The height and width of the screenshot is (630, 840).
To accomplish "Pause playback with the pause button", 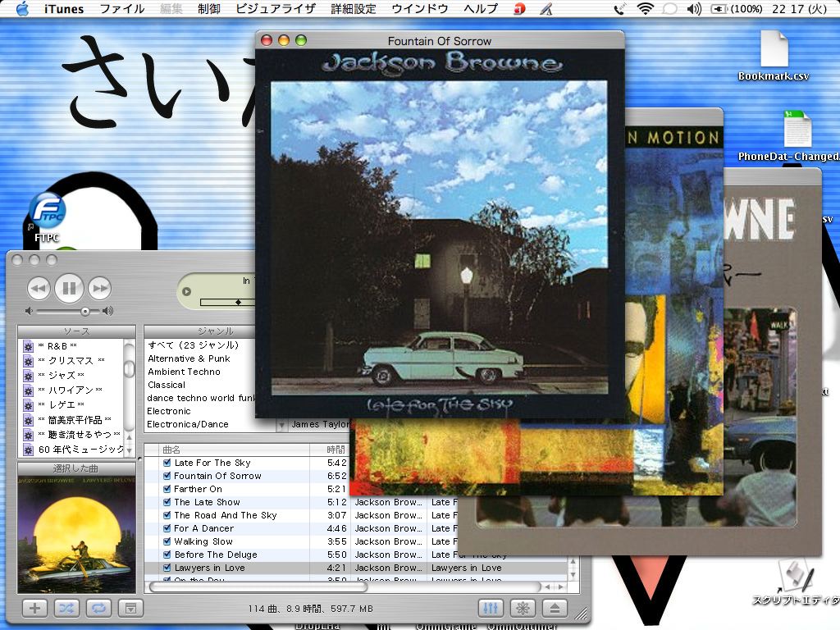I will tap(69, 288).
